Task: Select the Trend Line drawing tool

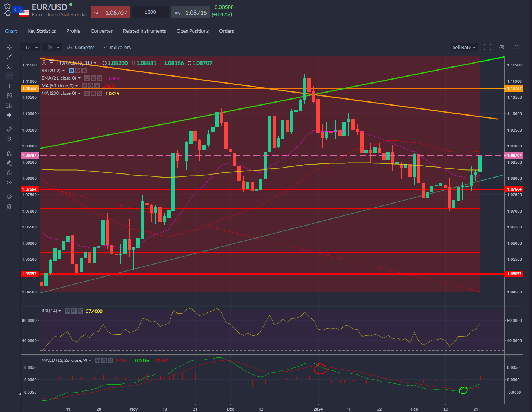Action: pos(9,57)
